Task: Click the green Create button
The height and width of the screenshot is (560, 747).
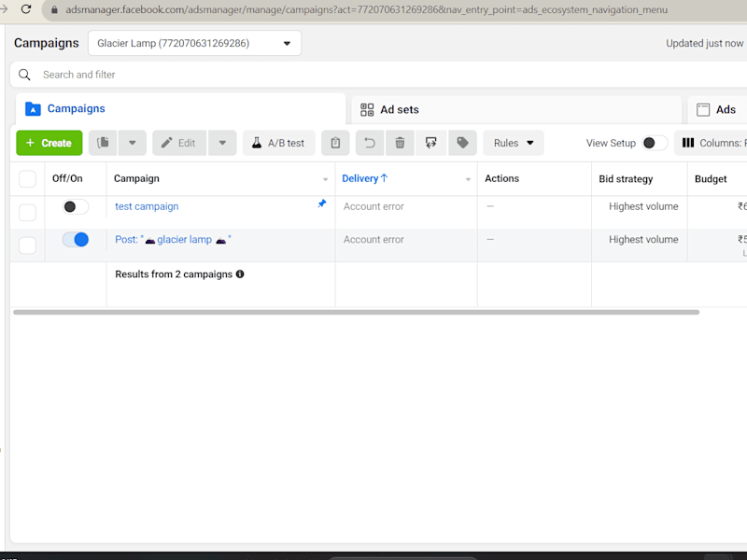Action: [49, 143]
